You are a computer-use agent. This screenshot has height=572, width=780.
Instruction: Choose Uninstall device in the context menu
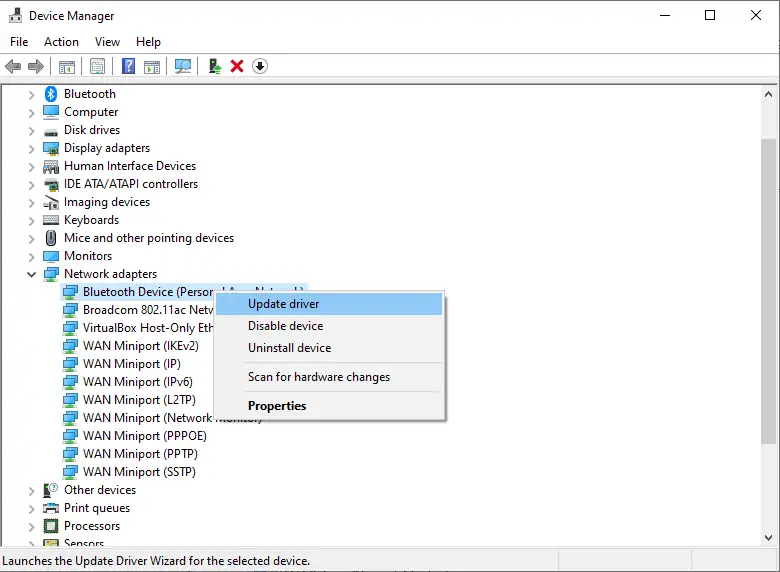tap(329, 348)
